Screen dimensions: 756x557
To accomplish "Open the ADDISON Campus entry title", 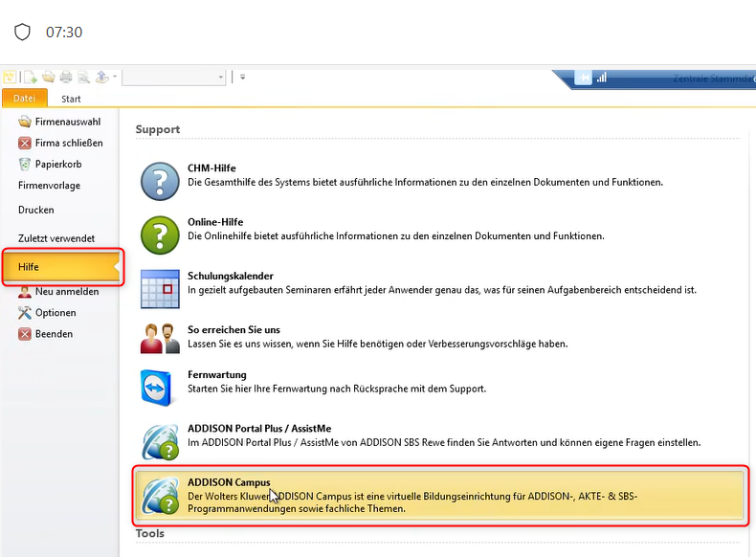I will click(229, 482).
